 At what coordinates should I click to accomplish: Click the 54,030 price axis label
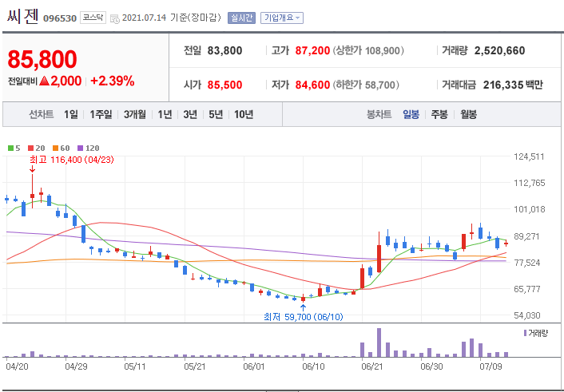[x=527, y=315]
